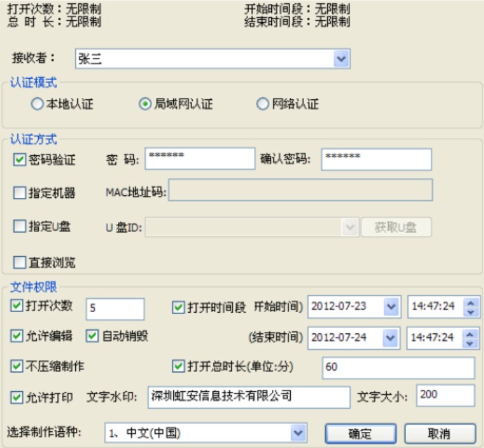Select the 本地认证 radio button
Screen dimensions: 484x448
(x=37, y=105)
